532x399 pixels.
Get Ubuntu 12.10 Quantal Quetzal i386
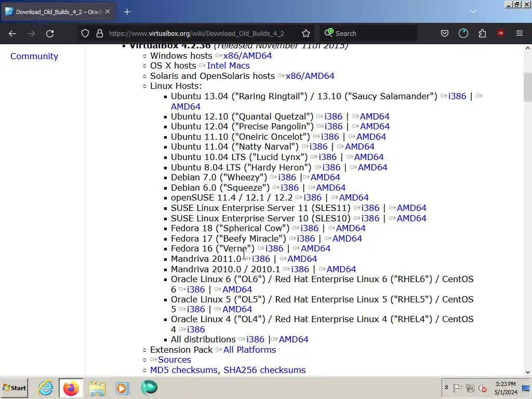(x=334, y=116)
